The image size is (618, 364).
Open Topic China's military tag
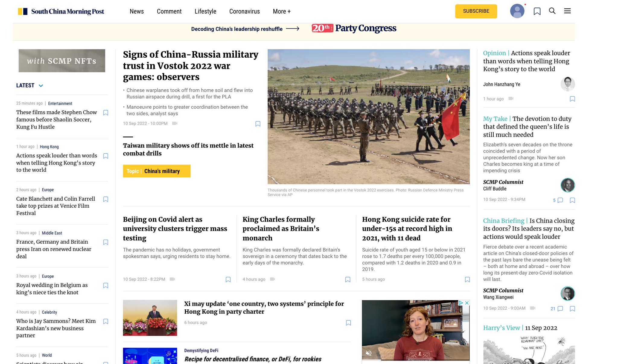157,171
